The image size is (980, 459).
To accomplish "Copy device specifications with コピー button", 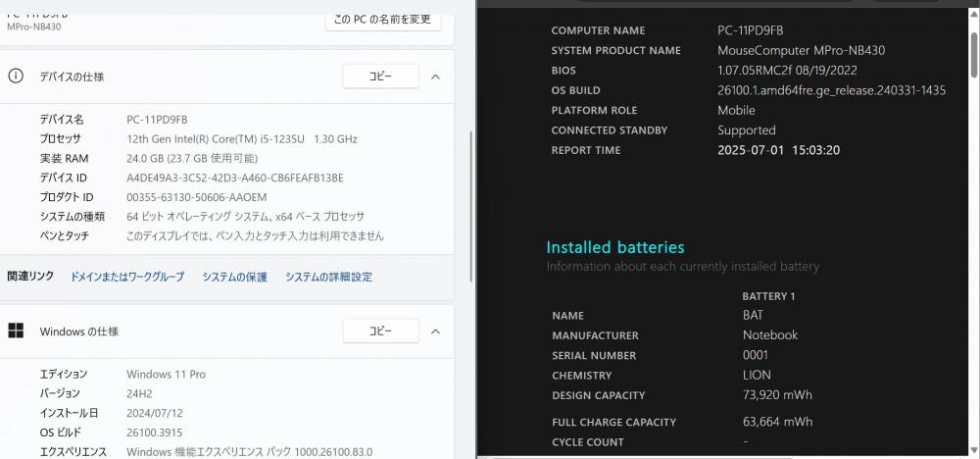I will 380,76.
